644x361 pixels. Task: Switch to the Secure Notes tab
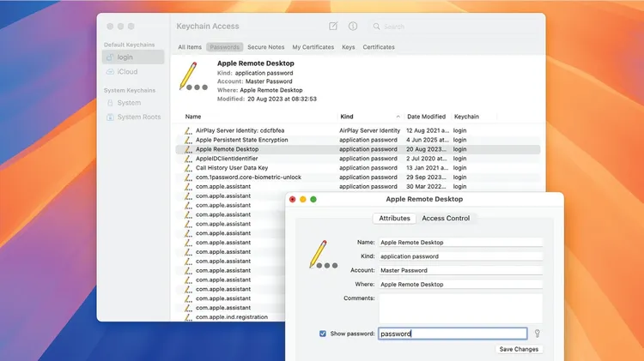tap(265, 47)
